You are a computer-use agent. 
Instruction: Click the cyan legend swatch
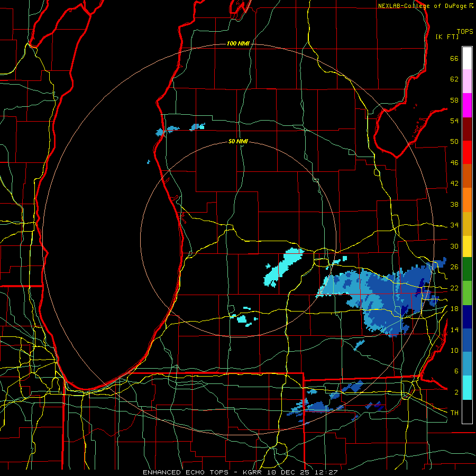467,388
